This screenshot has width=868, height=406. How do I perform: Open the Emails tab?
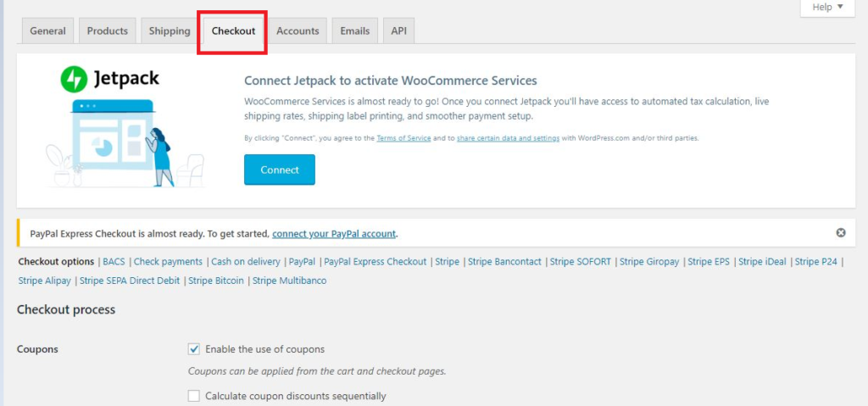coord(355,31)
